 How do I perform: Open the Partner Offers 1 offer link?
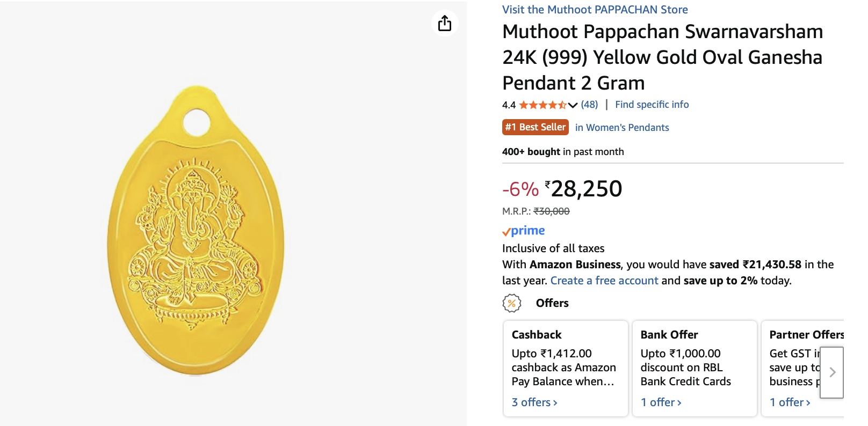tap(790, 402)
